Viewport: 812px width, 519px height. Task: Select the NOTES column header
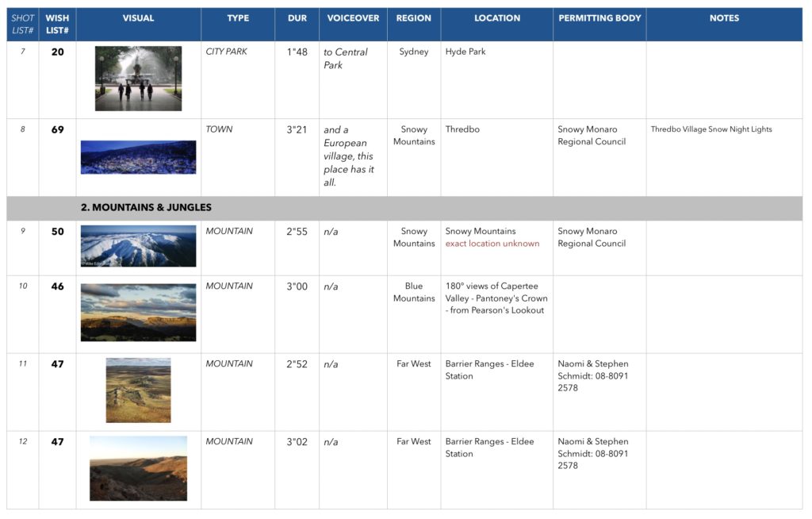[x=725, y=25]
